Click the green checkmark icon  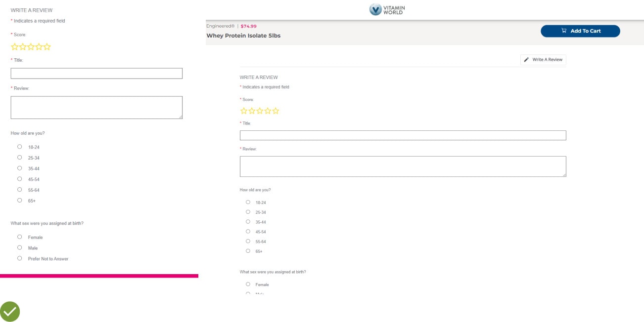tap(10, 312)
